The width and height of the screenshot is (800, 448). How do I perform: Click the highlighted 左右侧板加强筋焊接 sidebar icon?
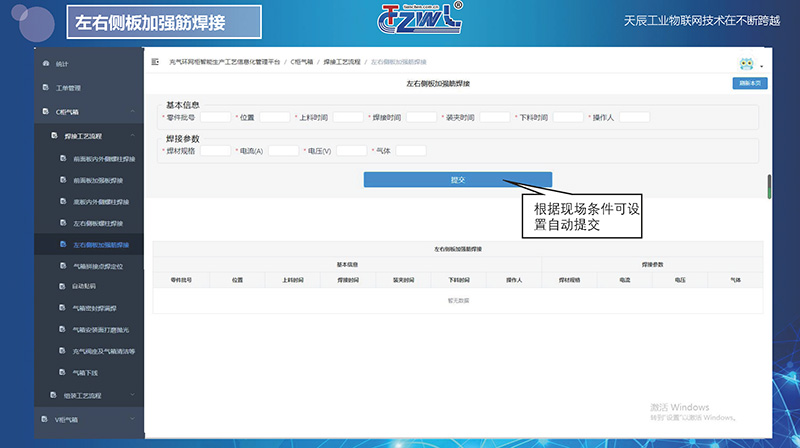(63, 244)
